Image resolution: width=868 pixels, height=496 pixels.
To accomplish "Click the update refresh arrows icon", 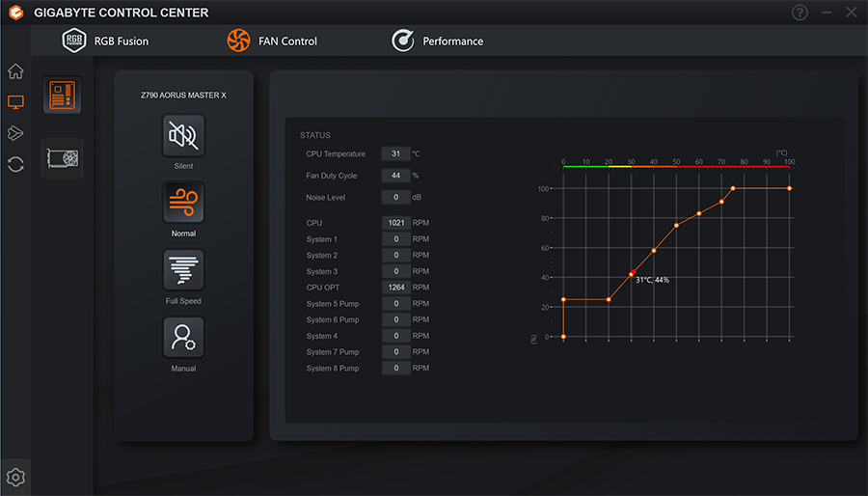I will click(15, 164).
